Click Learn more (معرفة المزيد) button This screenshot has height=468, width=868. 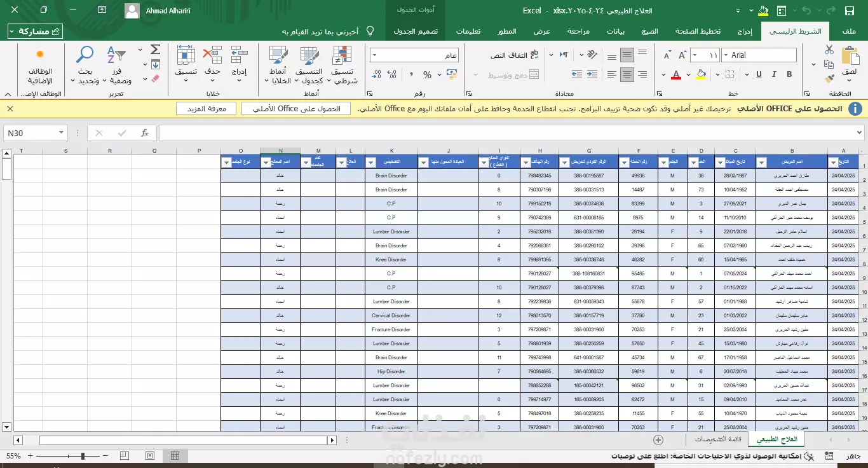pos(206,109)
